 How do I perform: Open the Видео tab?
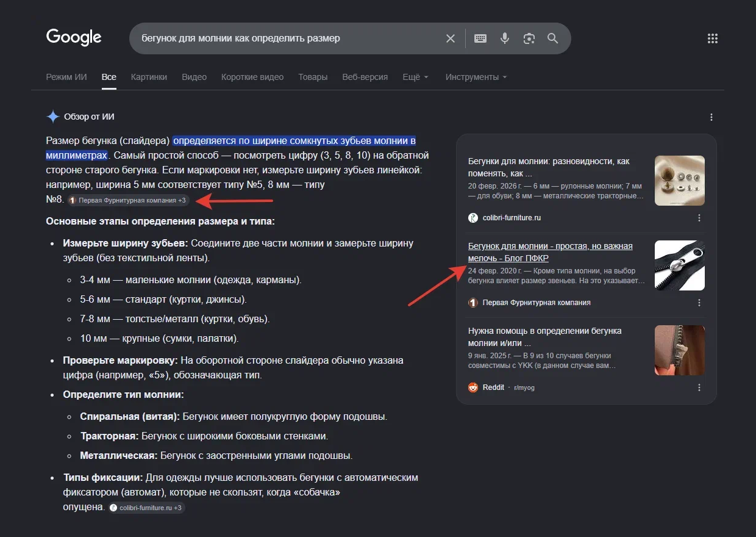coord(194,77)
